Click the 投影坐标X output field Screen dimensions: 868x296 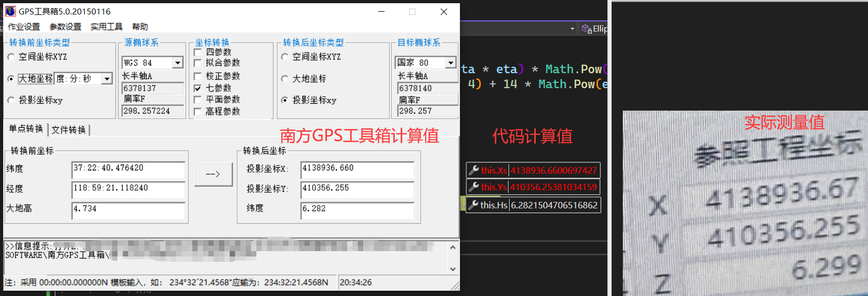point(357,170)
